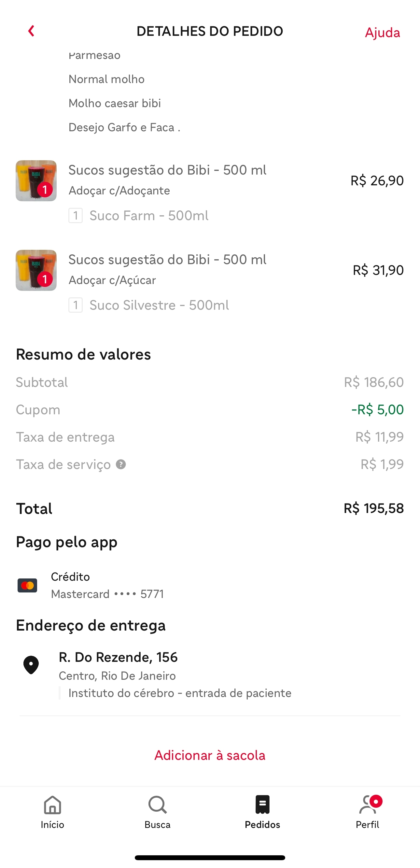Tap the service fee info icon

point(120,464)
